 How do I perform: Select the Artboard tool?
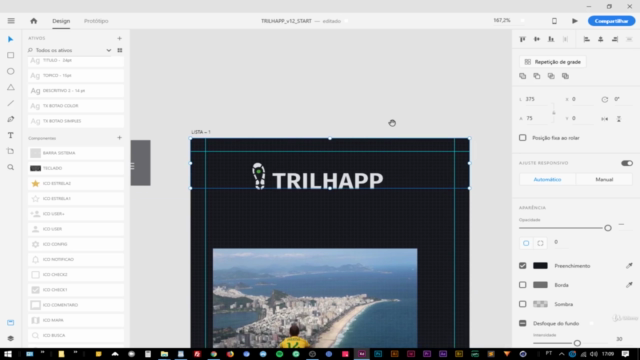coord(11,151)
